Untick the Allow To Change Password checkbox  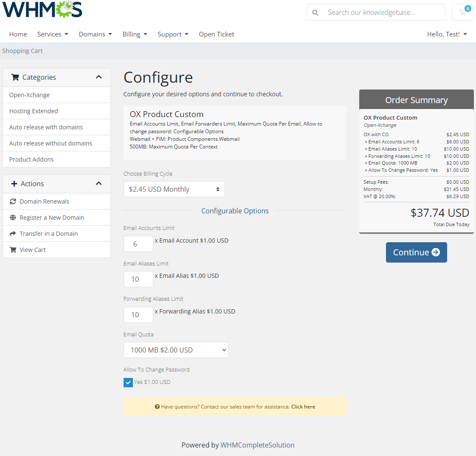(128, 383)
